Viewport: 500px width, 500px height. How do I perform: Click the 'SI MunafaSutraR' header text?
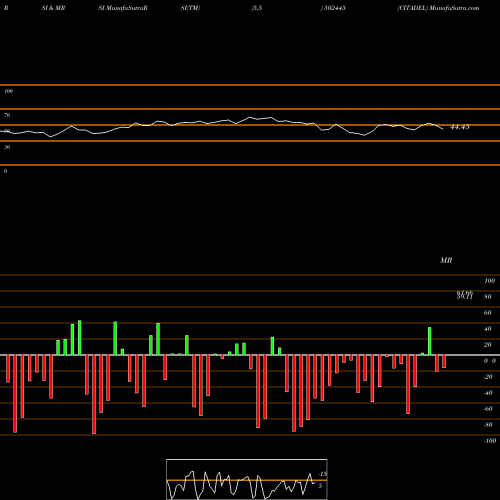pos(123,8)
